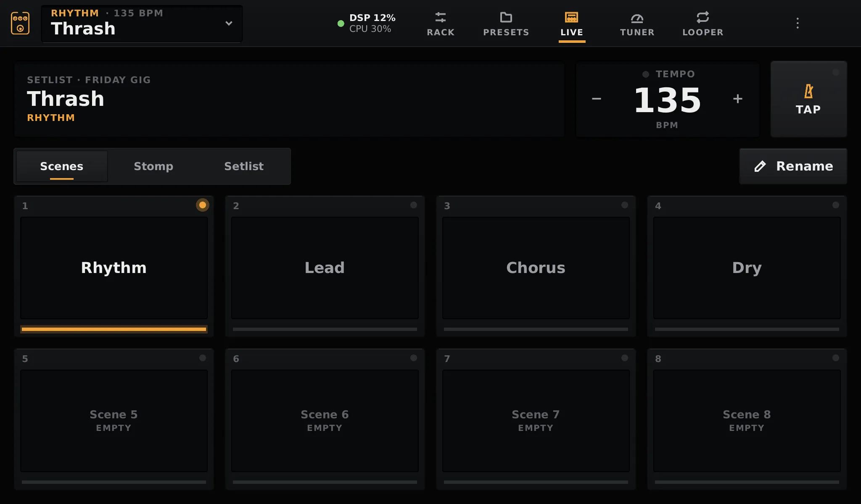The image size is (861, 504).
Task: Toggle the active LED on scene 1
Action: point(203,205)
